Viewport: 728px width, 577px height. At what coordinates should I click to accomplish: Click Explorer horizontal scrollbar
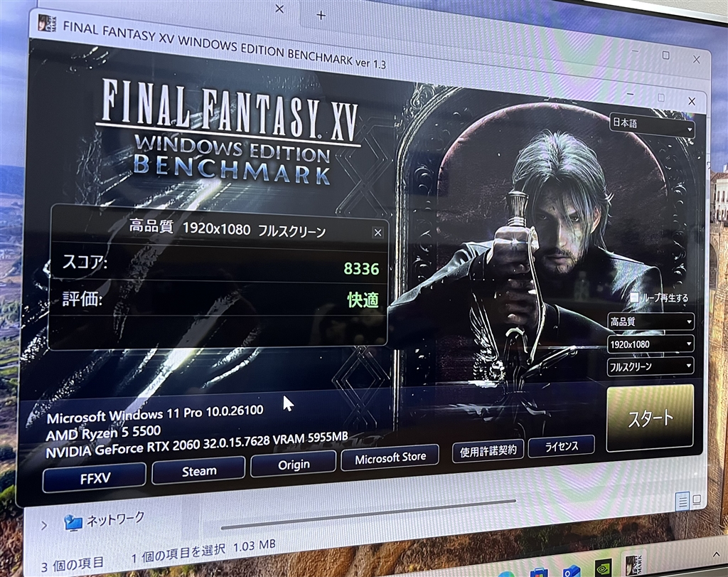(x=368, y=514)
